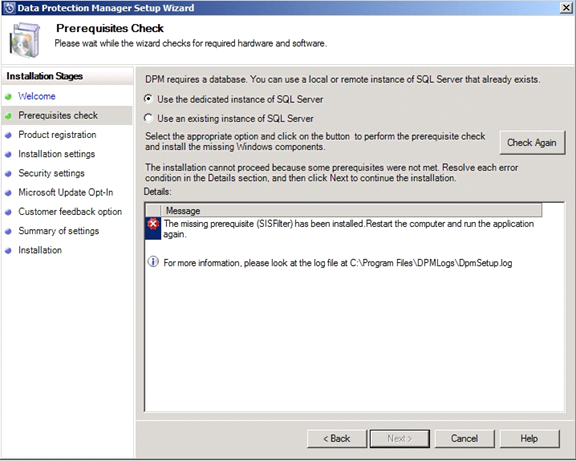Open the Welcome installation stage
This screenshot has height=461, width=576.
pyautogui.click(x=37, y=96)
